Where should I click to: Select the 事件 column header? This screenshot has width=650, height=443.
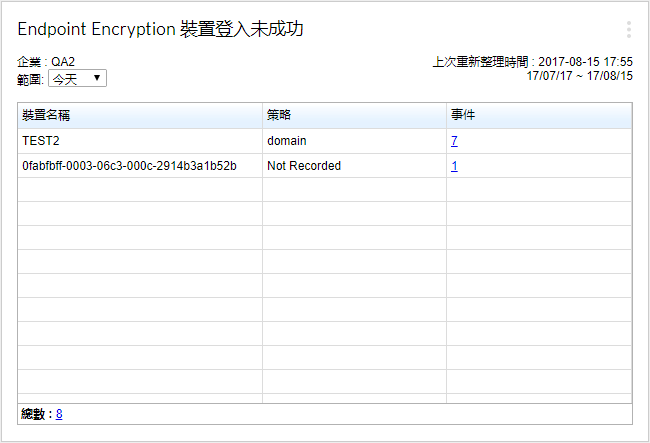pyautogui.click(x=462, y=116)
